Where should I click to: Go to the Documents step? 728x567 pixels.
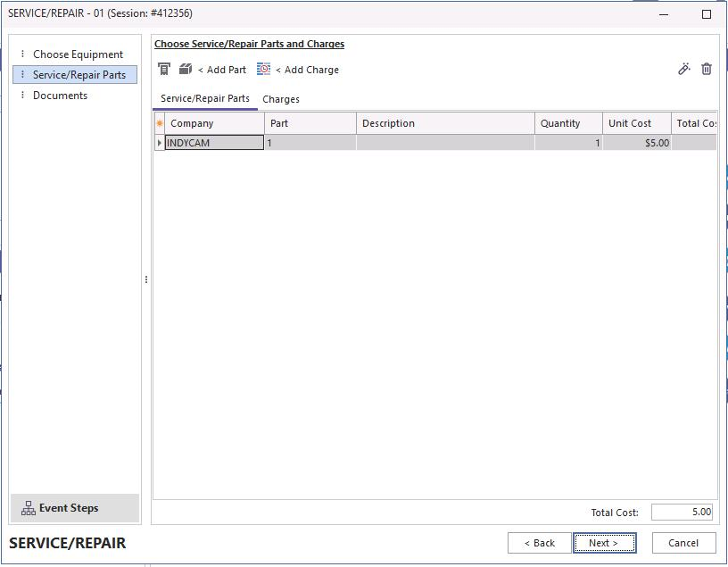click(60, 96)
